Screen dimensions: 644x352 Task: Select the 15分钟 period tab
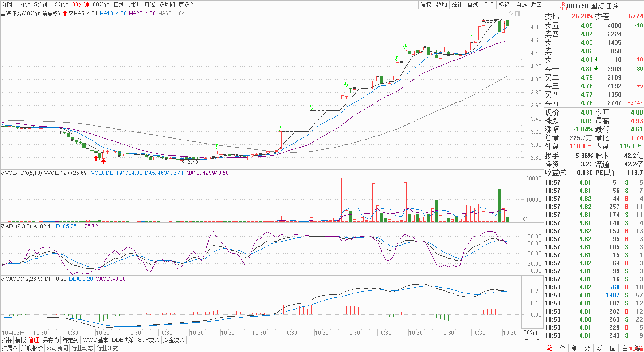point(60,4)
